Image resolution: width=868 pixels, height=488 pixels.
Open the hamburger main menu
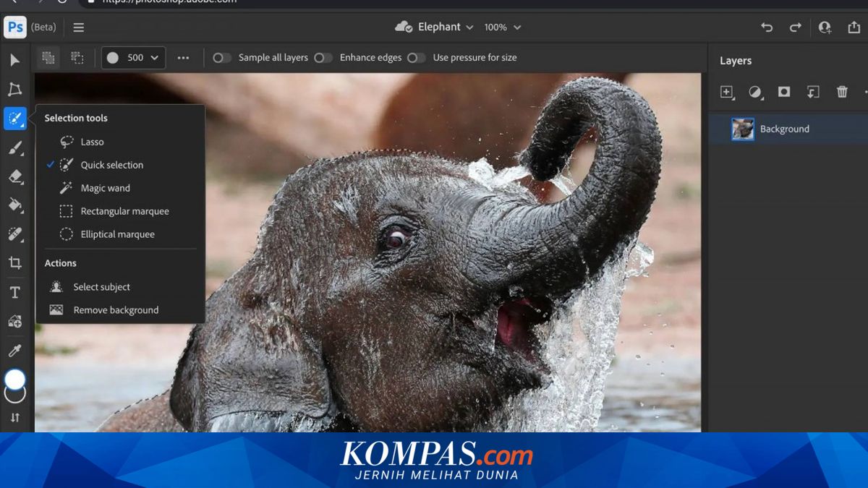(79, 27)
